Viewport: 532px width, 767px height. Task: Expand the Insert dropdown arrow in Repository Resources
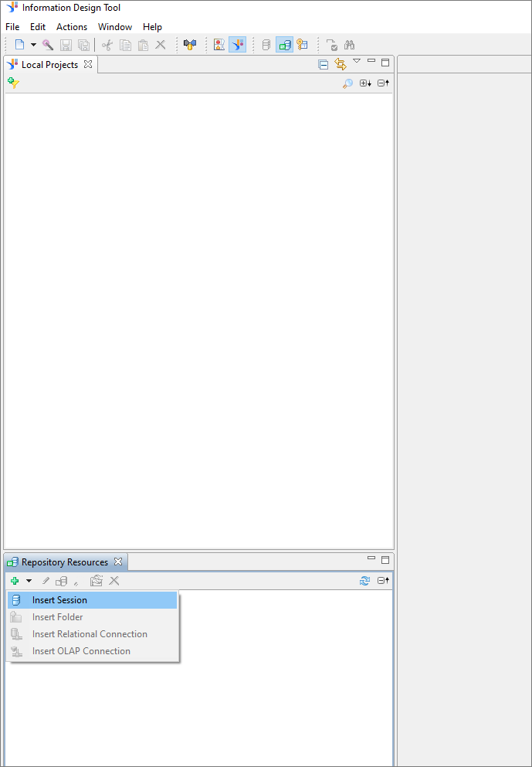[x=29, y=581]
